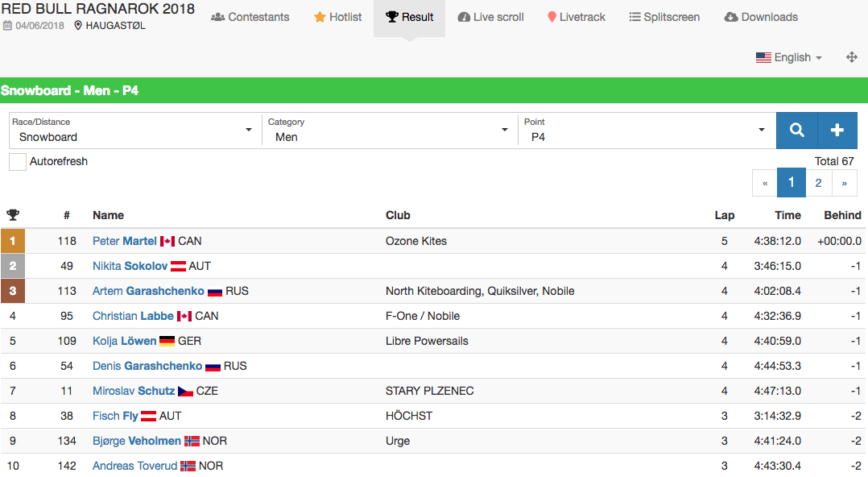This screenshot has width=868, height=477.
Task: Enable the Autorefresh checkbox
Action: click(x=18, y=162)
